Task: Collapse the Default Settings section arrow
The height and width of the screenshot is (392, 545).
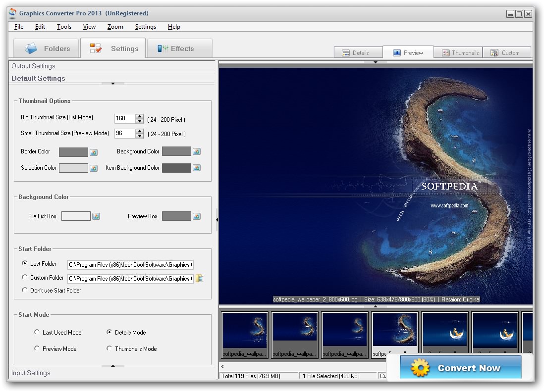Action: (112, 84)
